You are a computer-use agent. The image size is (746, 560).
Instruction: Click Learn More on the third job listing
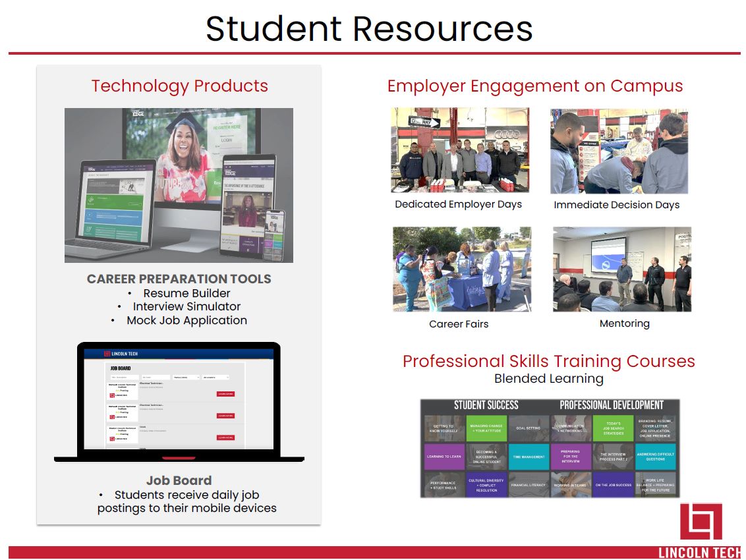coord(225,437)
